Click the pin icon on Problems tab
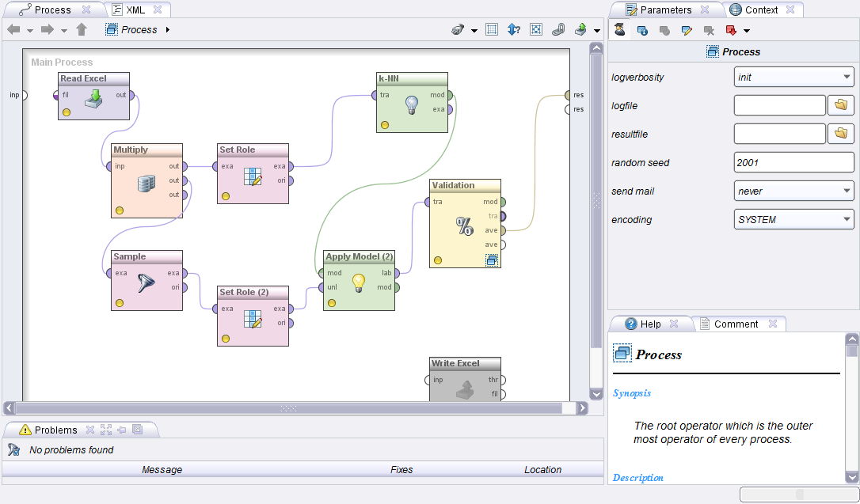The image size is (860, 504). coord(122,430)
